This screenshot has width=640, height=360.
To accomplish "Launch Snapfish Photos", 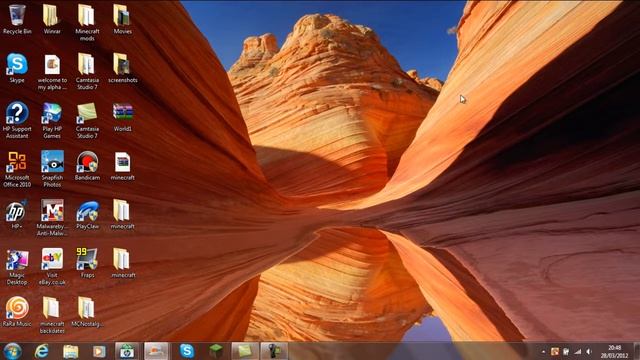I will coord(52,169).
